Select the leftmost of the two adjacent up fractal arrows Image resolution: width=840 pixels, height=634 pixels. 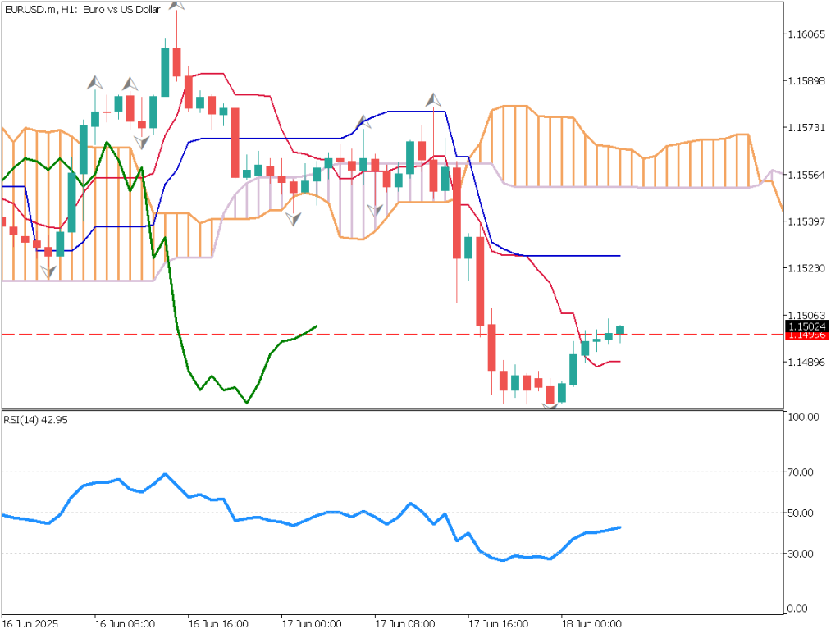[x=96, y=82]
